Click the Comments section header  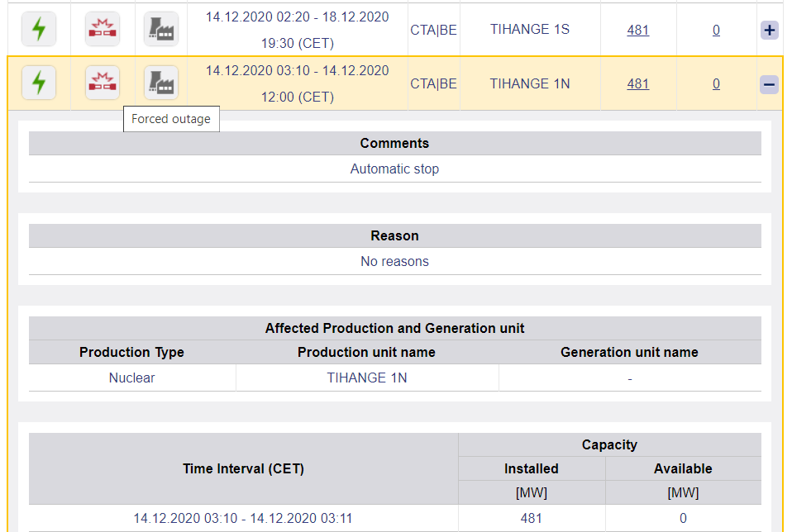coord(394,144)
